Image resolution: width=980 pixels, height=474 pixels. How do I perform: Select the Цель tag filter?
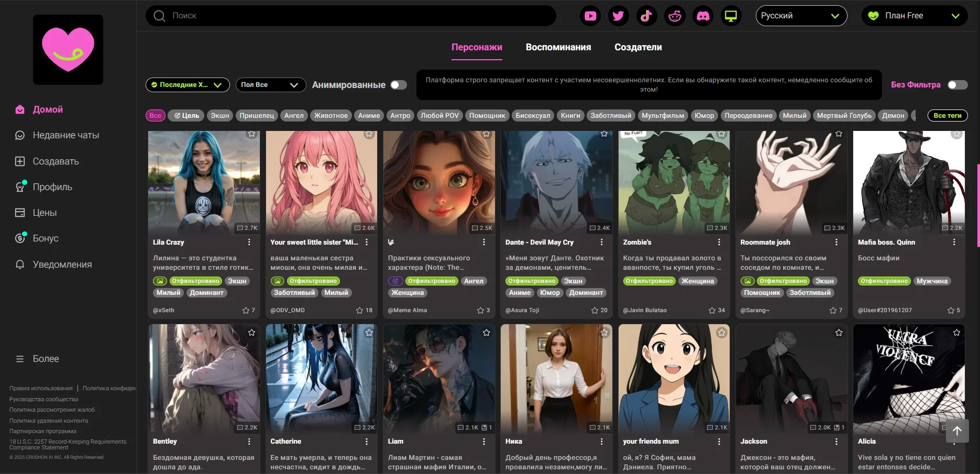pyautogui.click(x=186, y=116)
